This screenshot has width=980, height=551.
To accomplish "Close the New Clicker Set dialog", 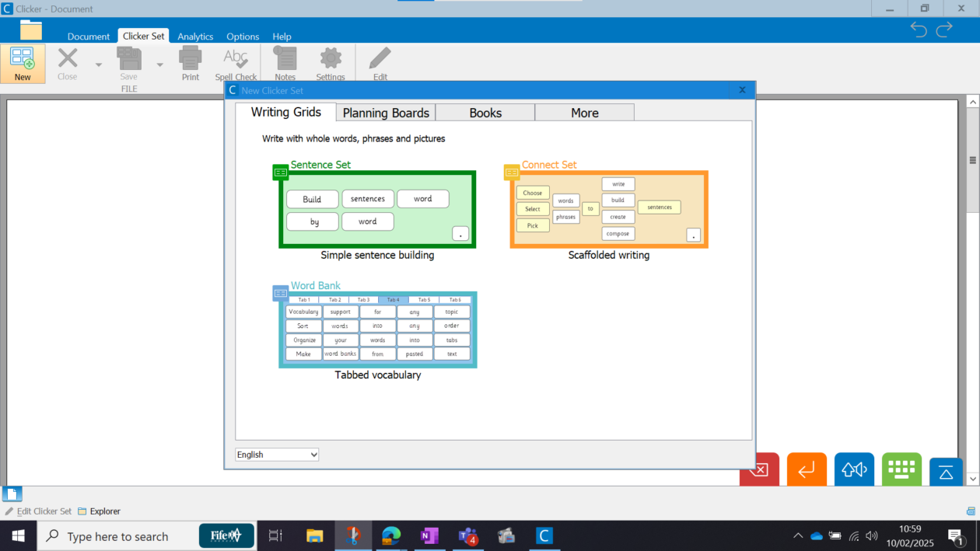I will [x=742, y=90].
